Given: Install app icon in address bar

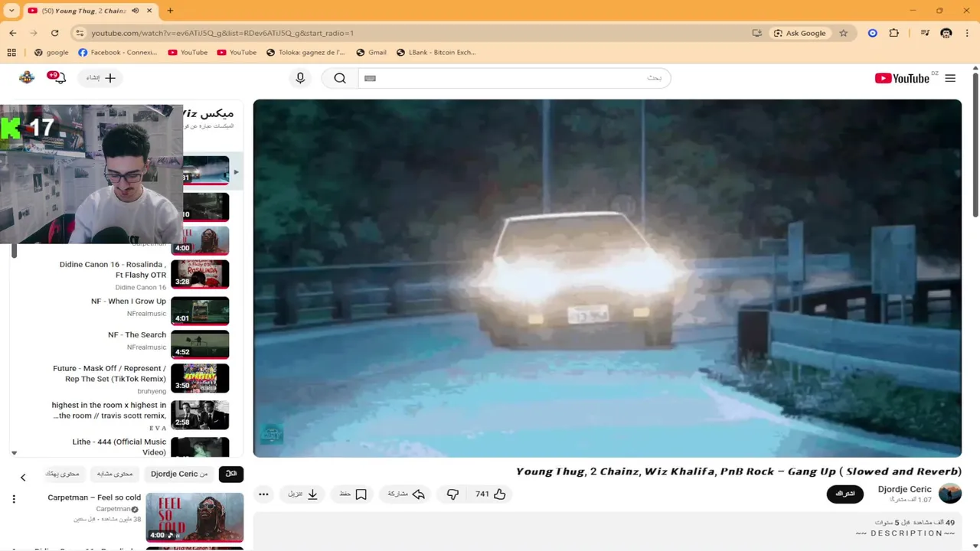Looking at the screenshot, I should [x=756, y=33].
